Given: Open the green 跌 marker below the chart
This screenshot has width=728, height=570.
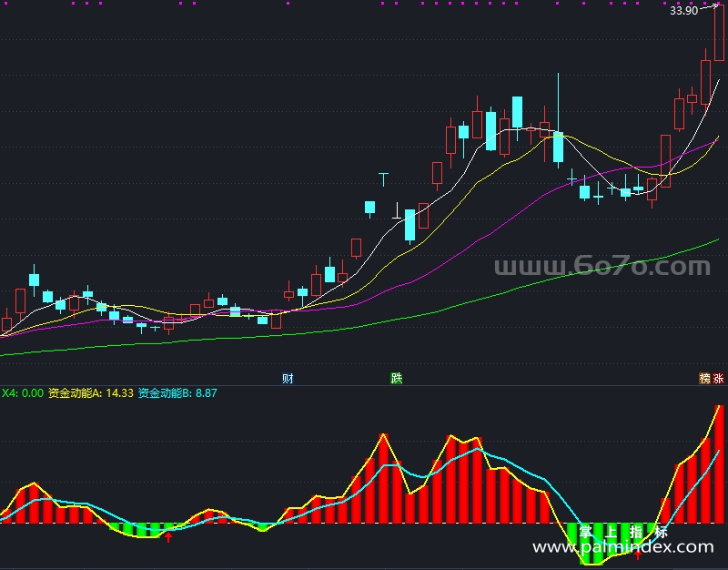Looking at the screenshot, I should click(396, 379).
